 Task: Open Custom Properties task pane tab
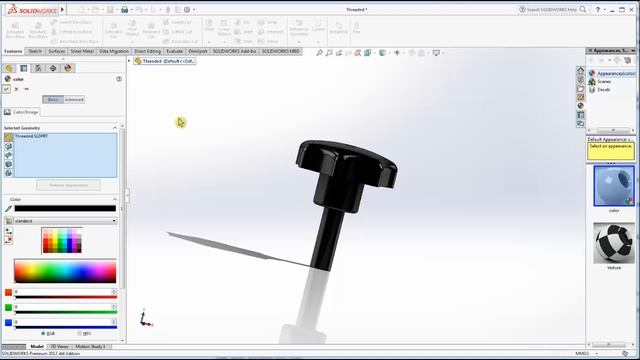[580, 115]
